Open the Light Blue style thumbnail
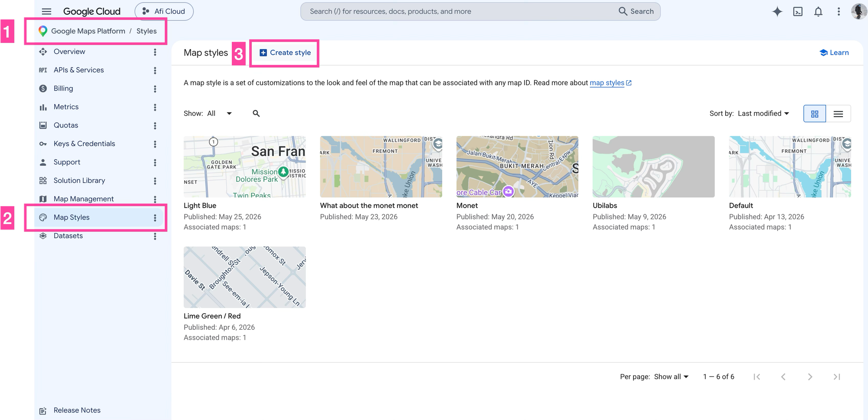This screenshot has width=868, height=420. coord(244,167)
